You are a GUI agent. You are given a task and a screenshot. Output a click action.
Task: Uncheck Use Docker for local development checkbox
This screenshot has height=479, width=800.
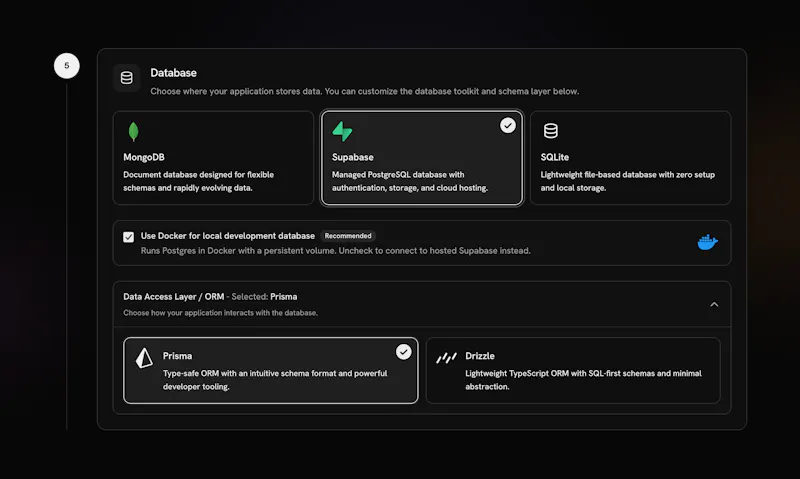[x=129, y=237]
